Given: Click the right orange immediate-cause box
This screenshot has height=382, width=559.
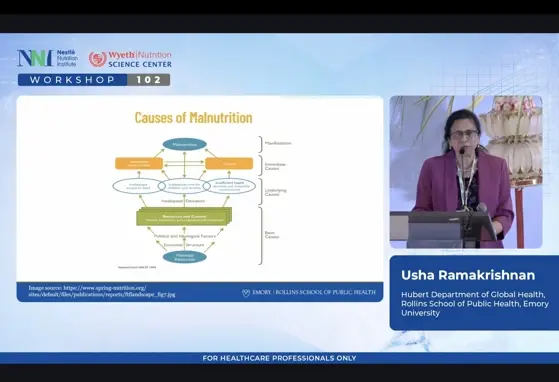Looking at the screenshot, I should click(x=229, y=164).
